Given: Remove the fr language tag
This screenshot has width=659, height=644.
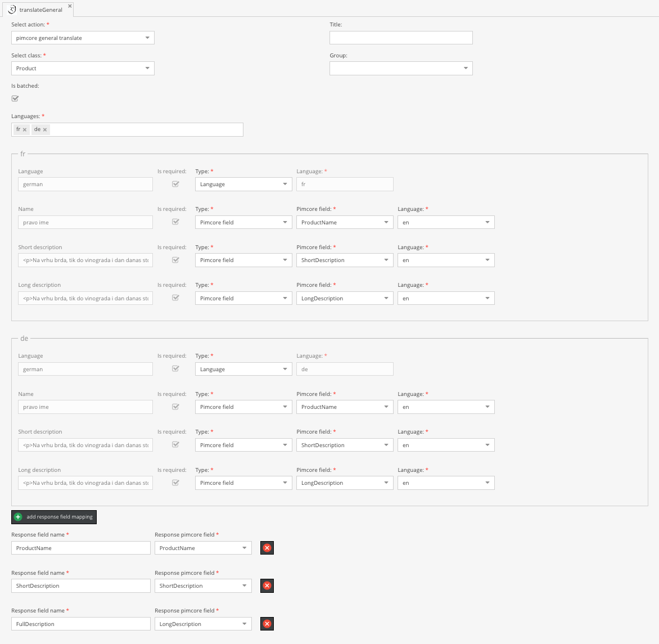Looking at the screenshot, I should [x=25, y=130].
